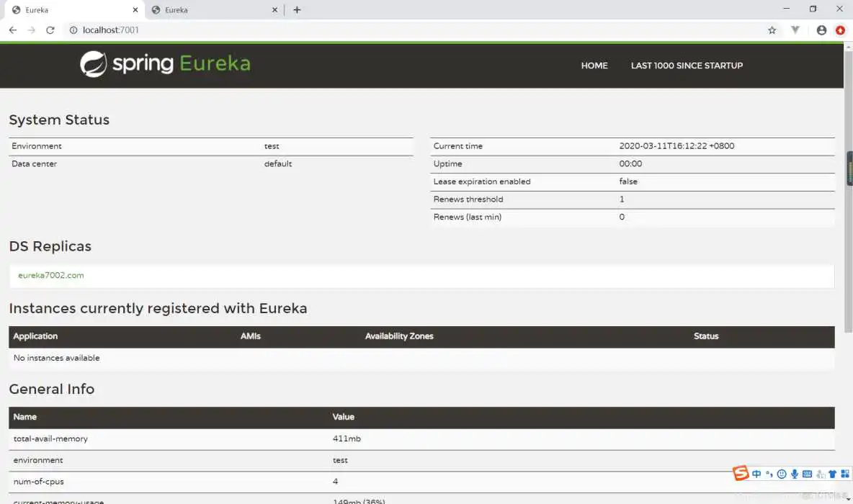Select the Sogou voice input microphone icon
This screenshot has width=853, height=504.
(x=795, y=474)
